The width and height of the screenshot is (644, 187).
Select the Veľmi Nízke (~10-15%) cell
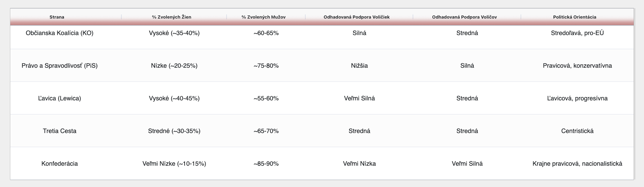tap(174, 164)
